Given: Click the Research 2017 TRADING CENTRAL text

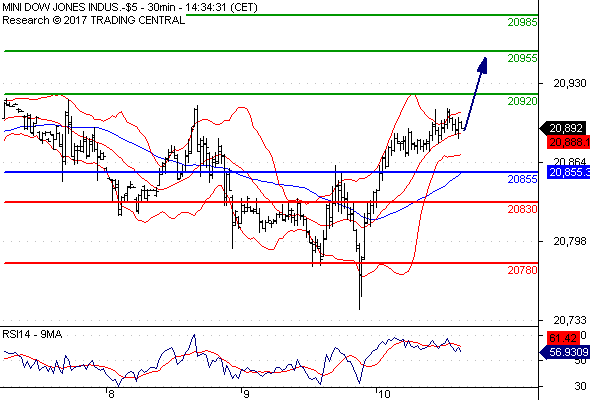Looking at the screenshot, I should click(94, 20).
